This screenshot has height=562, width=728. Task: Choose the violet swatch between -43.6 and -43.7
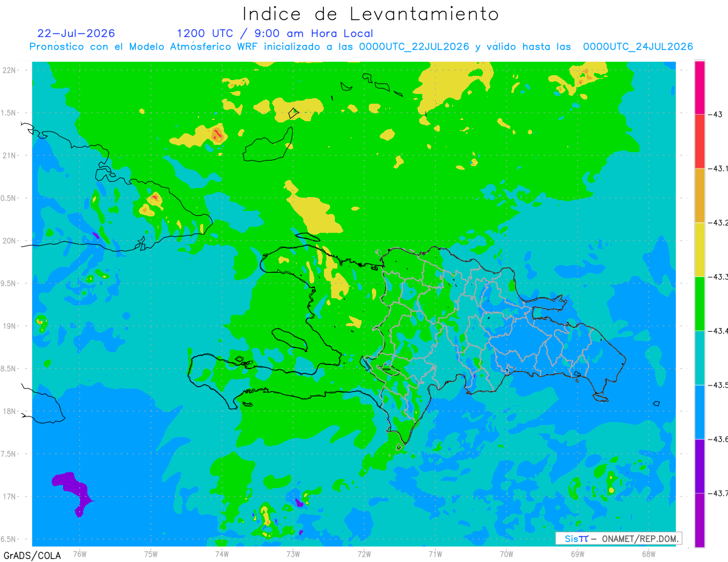pyautogui.click(x=699, y=466)
